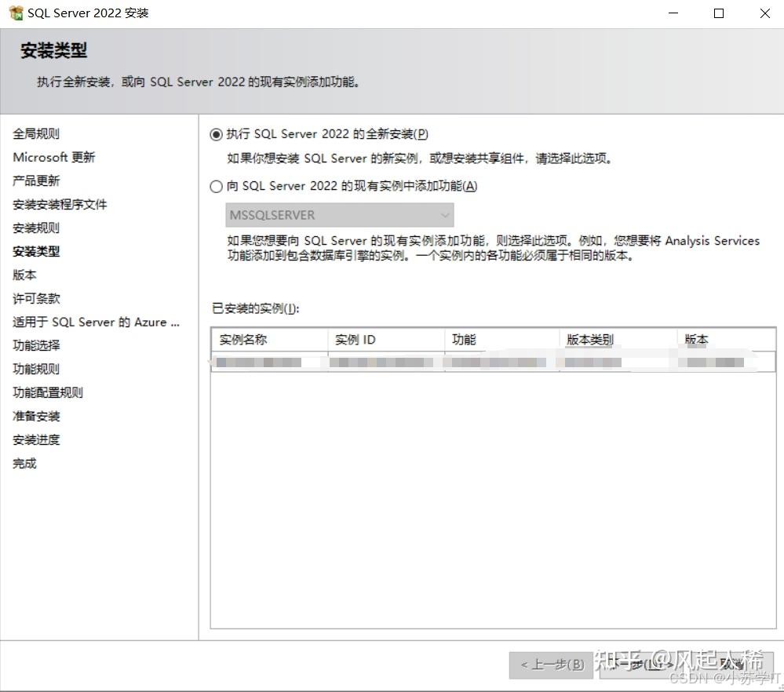Image resolution: width=784 pixels, height=692 pixels.
Task: Click the 实例名称 column header
Action: (247, 339)
